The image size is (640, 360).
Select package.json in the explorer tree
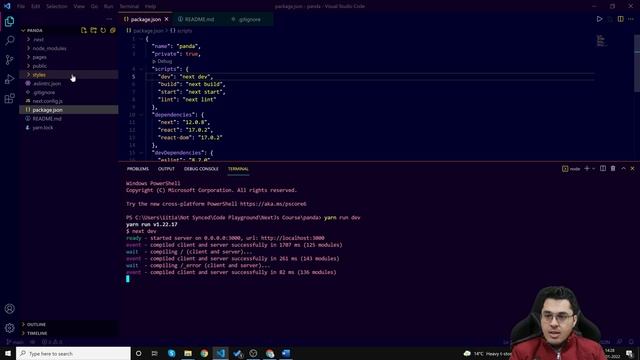click(x=69, y=110)
